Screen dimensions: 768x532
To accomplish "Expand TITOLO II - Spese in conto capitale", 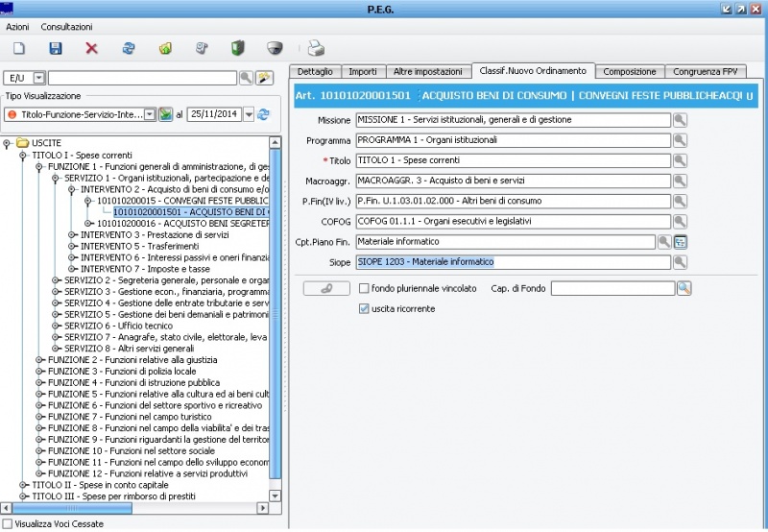I will pos(24,485).
